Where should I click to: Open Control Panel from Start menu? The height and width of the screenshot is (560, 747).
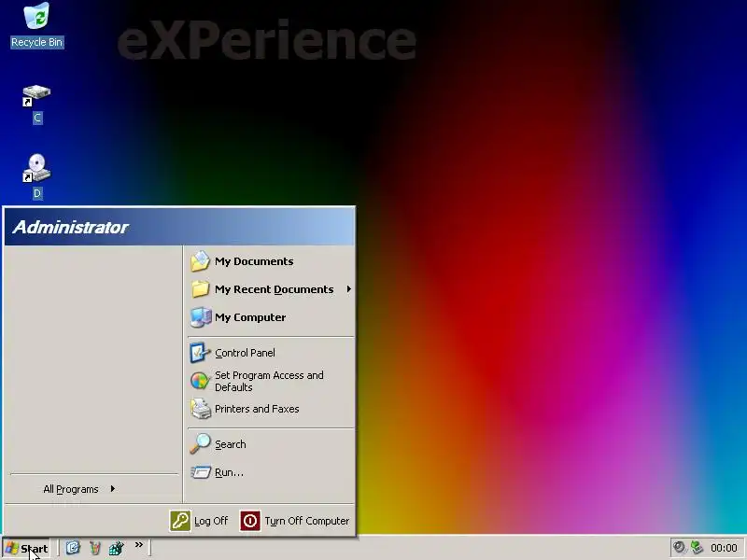coord(271,353)
